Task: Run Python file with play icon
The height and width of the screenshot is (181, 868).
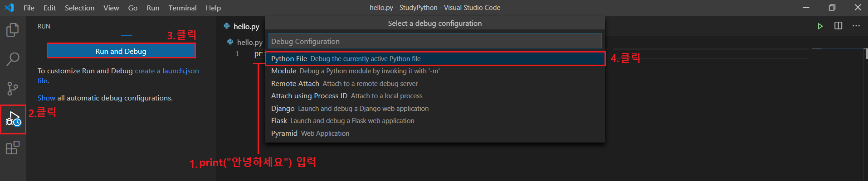Action: [820, 26]
